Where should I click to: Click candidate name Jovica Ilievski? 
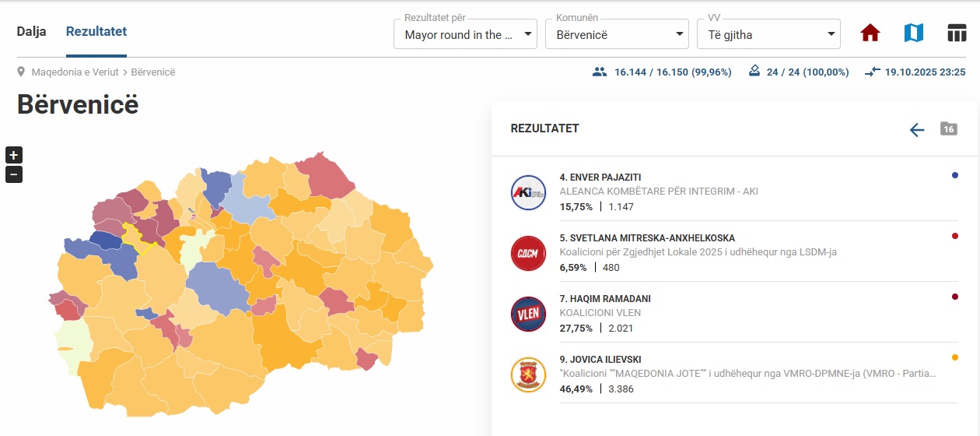pos(600,360)
